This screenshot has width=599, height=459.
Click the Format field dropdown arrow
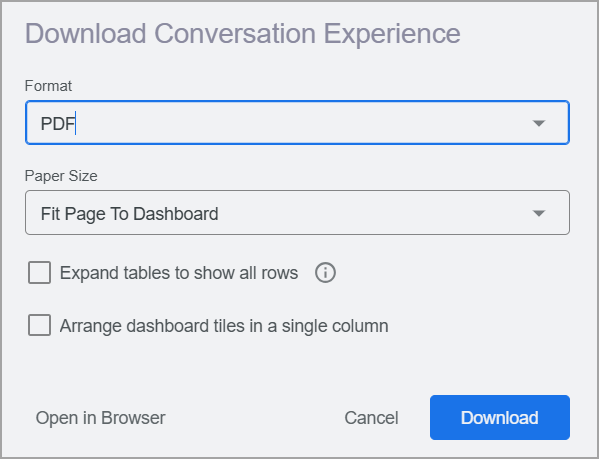click(x=539, y=123)
